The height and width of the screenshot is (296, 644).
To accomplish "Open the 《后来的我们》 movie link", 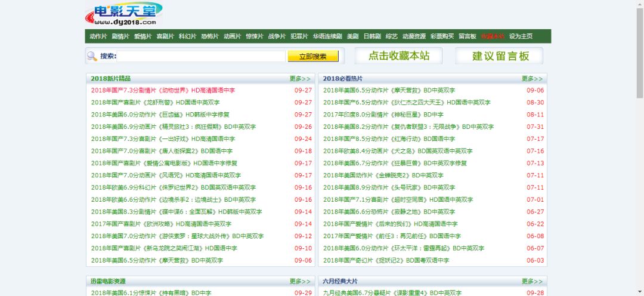I will pyautogui.click(x=391, y=224).
